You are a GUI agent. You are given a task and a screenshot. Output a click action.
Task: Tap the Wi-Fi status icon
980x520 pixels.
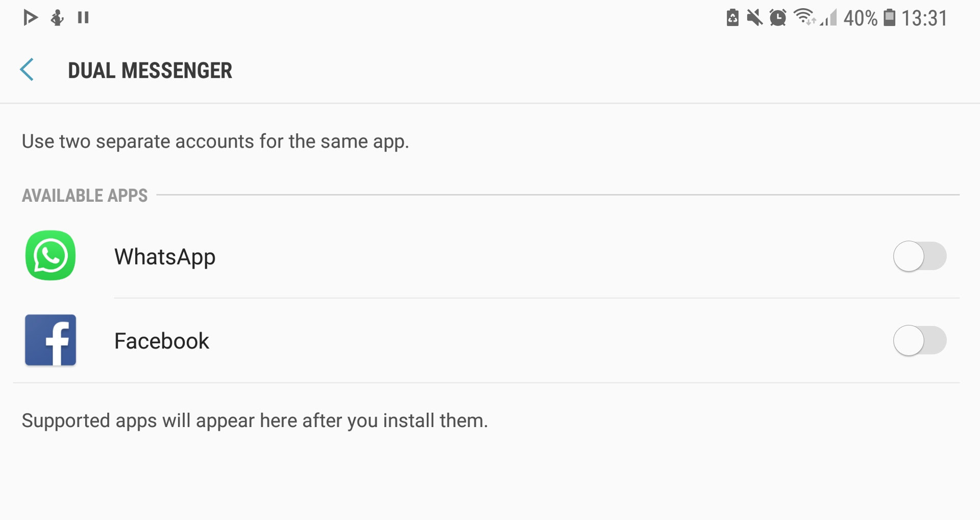coord(804,17)
